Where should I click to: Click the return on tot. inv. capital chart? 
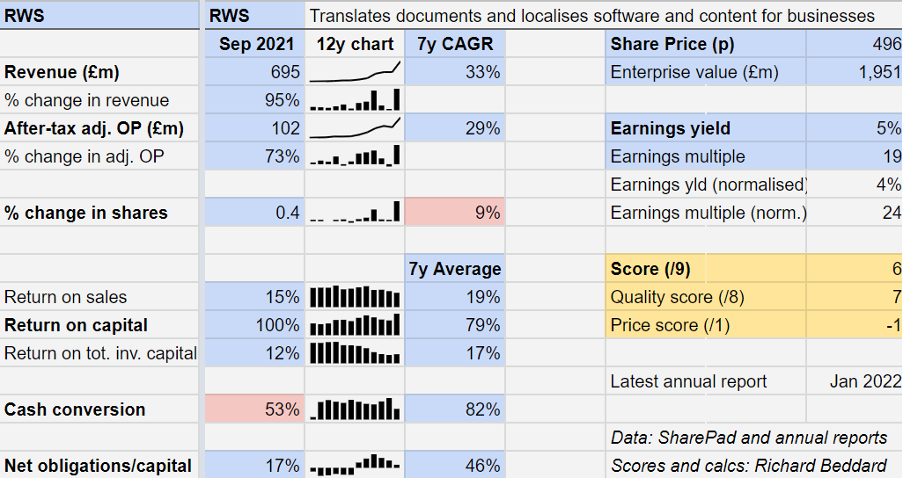pos(354,353)
